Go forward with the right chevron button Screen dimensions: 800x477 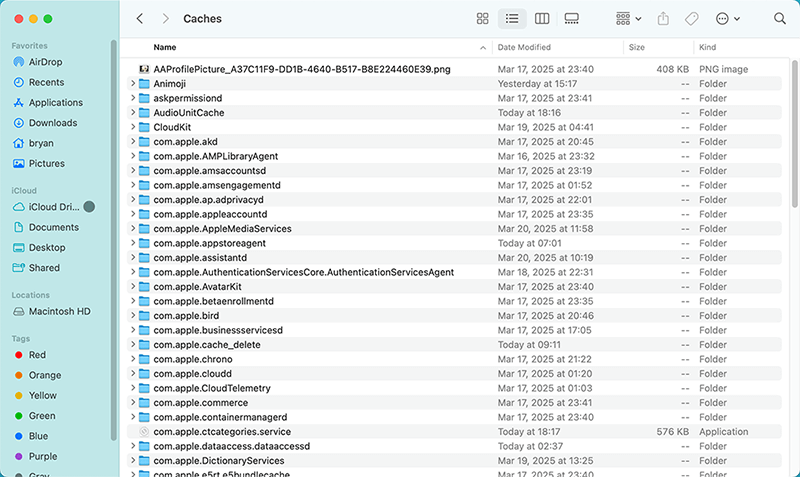click(165, 19)
